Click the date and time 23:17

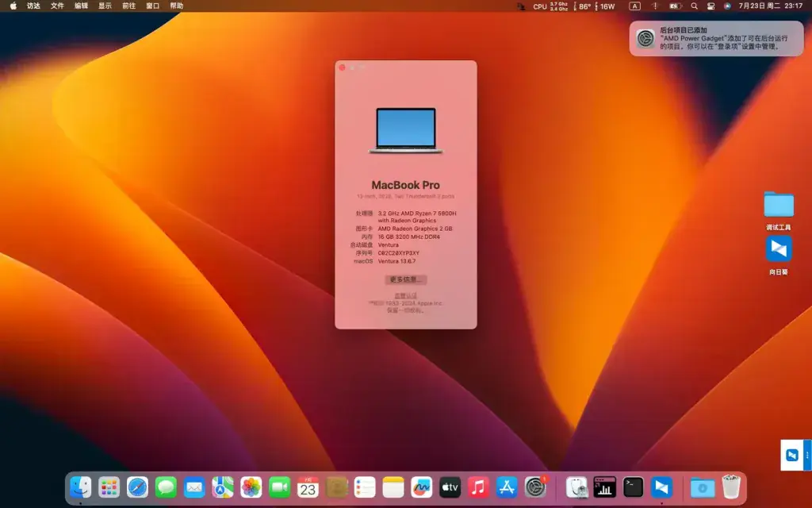point(771,6)
